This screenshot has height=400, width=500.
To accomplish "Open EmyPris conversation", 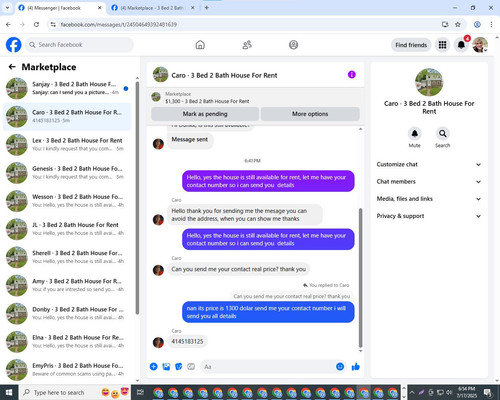I will pyautogui.click(x=67, y=370).
